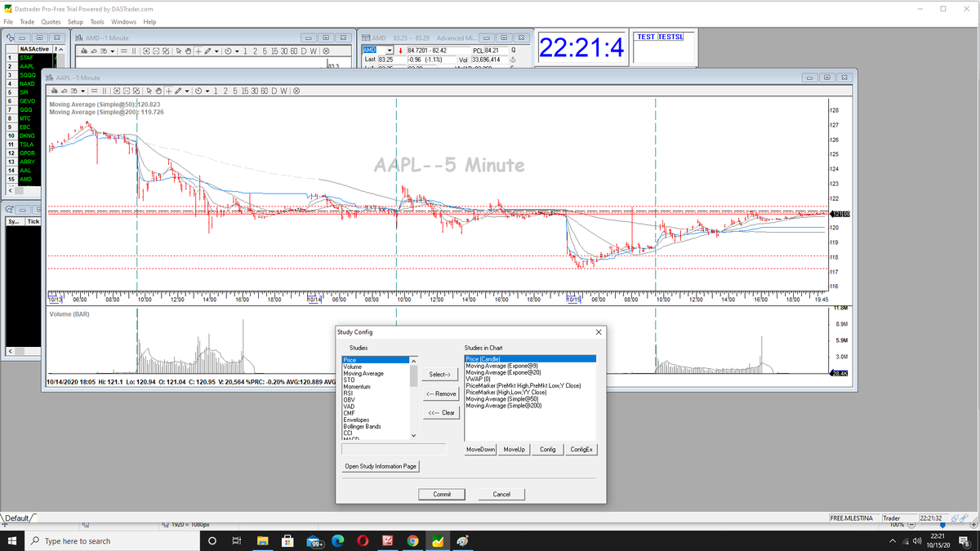Select the arrow pointer tool in AAPL chart toolbar
Viewport: 980px width, 551px height.
point(149,91)
